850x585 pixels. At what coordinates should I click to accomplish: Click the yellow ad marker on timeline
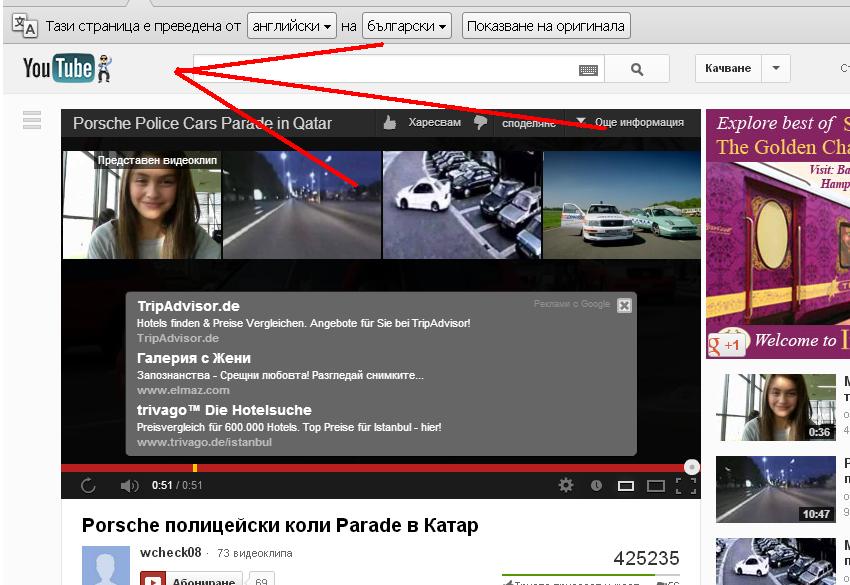[195, 467]
